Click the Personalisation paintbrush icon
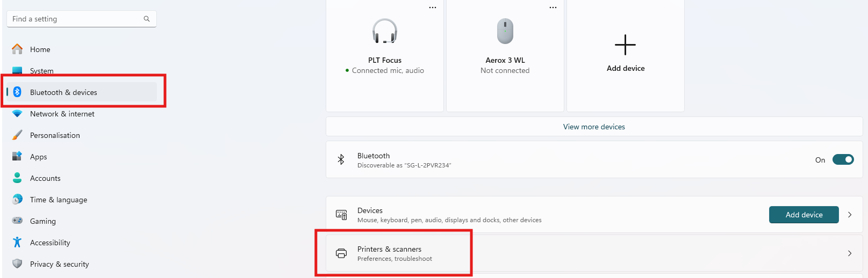This screenshot has width=868, height=278. (17, 135)
